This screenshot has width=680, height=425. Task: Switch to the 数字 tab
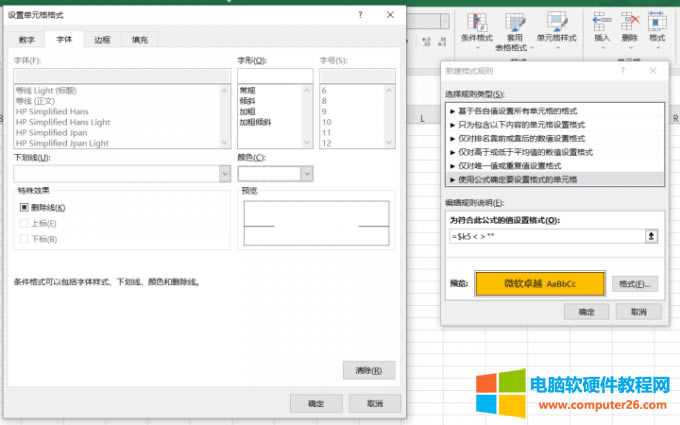tap(26, 39)
